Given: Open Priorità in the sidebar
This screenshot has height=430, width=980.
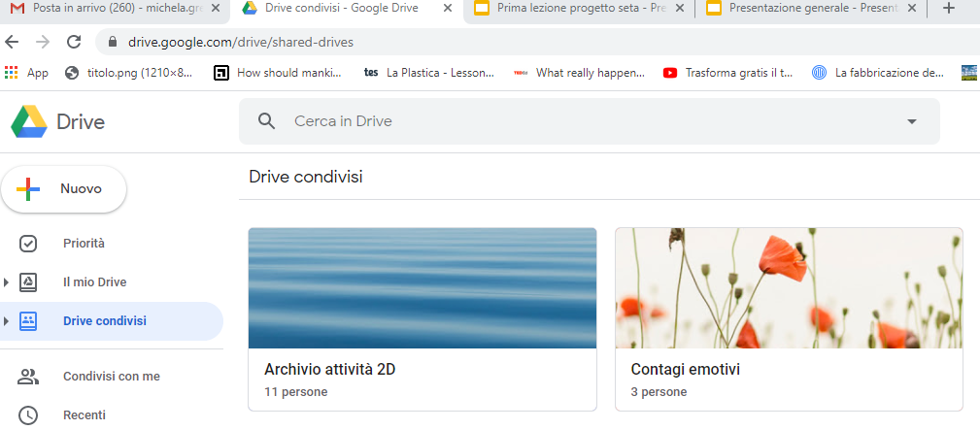Looking at the screenshot, I should click(x=84, y=243).
